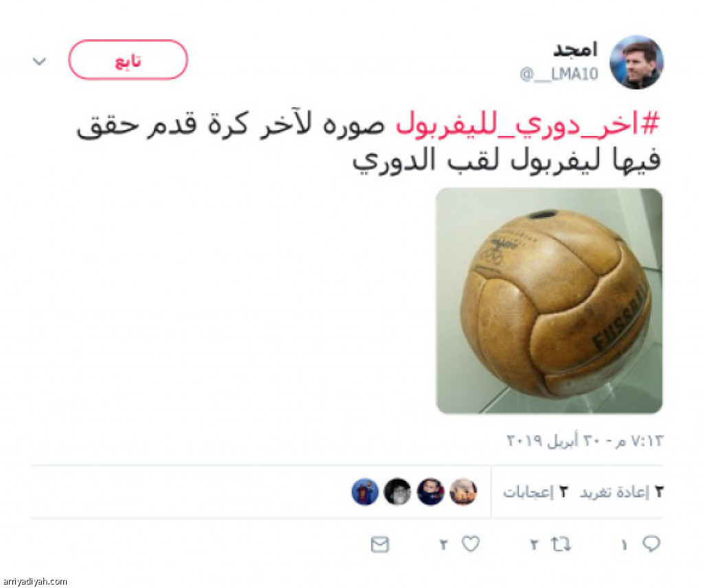Enlarge the old leather football photo
The image size is (704, 588).
[549, 300]
